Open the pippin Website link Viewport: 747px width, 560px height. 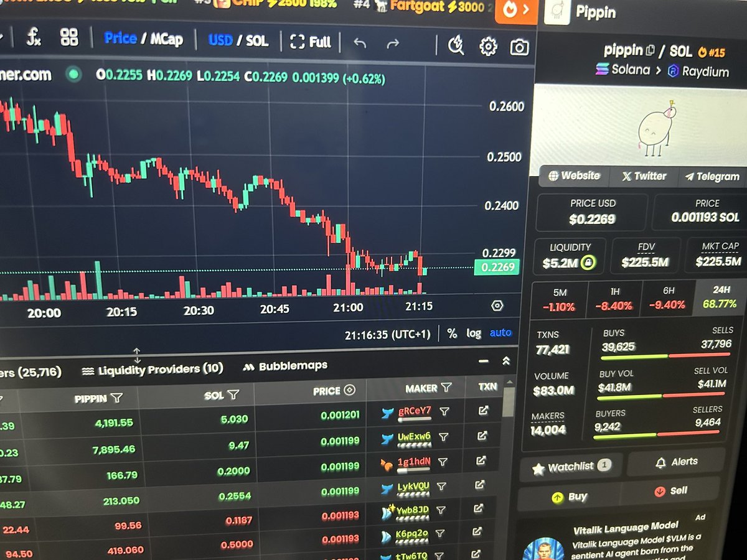(x=574, y=175)
